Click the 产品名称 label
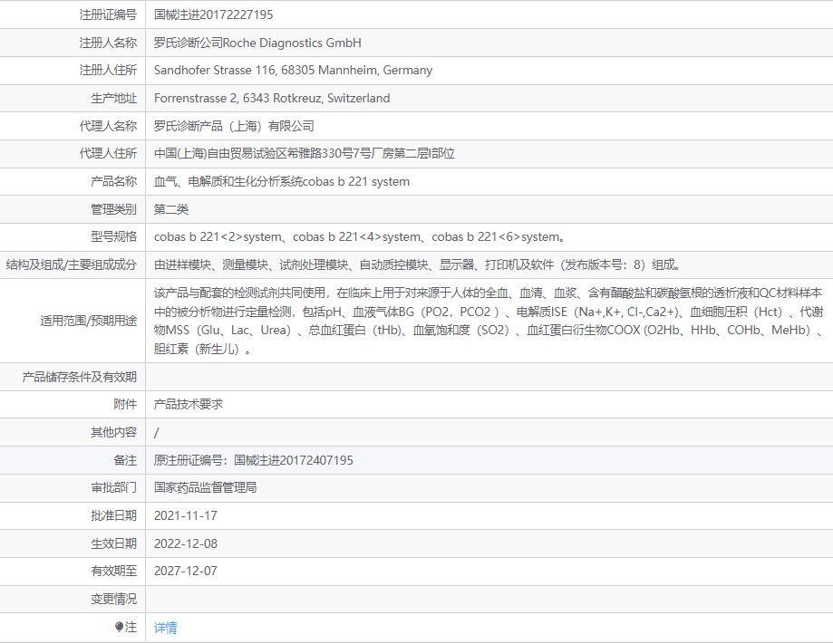The image size is (833, 644). pyautogui.click(x=113, y=181)
